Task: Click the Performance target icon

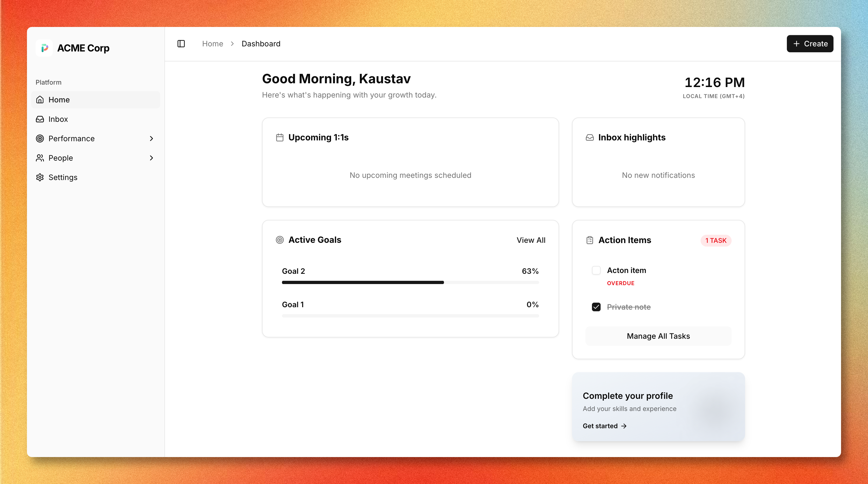Action: pos(40,139)
